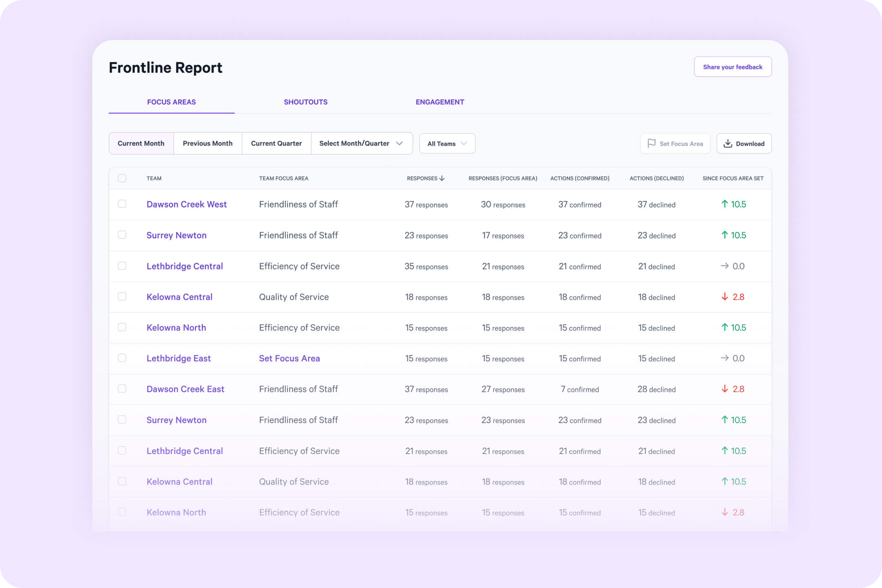The height and width of the screenshot is (588, 882).
Task: Select the Previous Month filter
Action: tap(207, 143)
